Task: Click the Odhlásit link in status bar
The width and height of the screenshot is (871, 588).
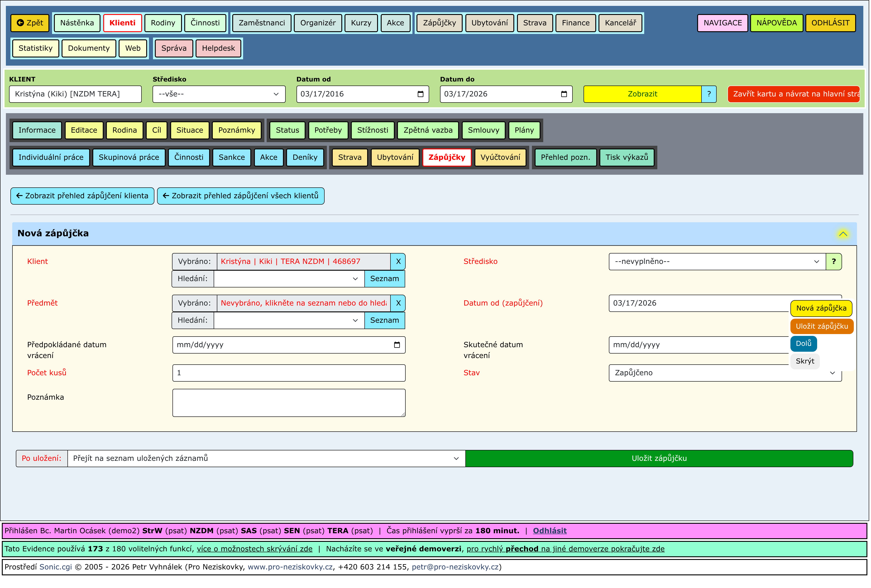Action: [549, 531]
